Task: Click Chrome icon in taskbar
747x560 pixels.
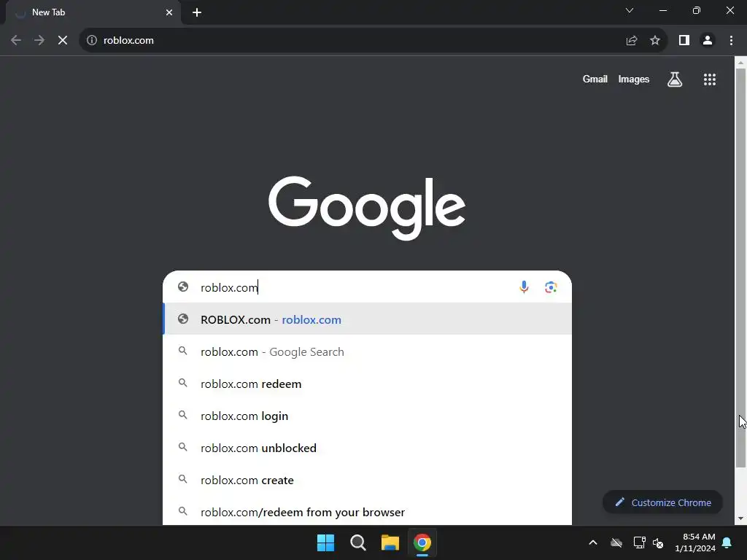Action: [422, 542]
